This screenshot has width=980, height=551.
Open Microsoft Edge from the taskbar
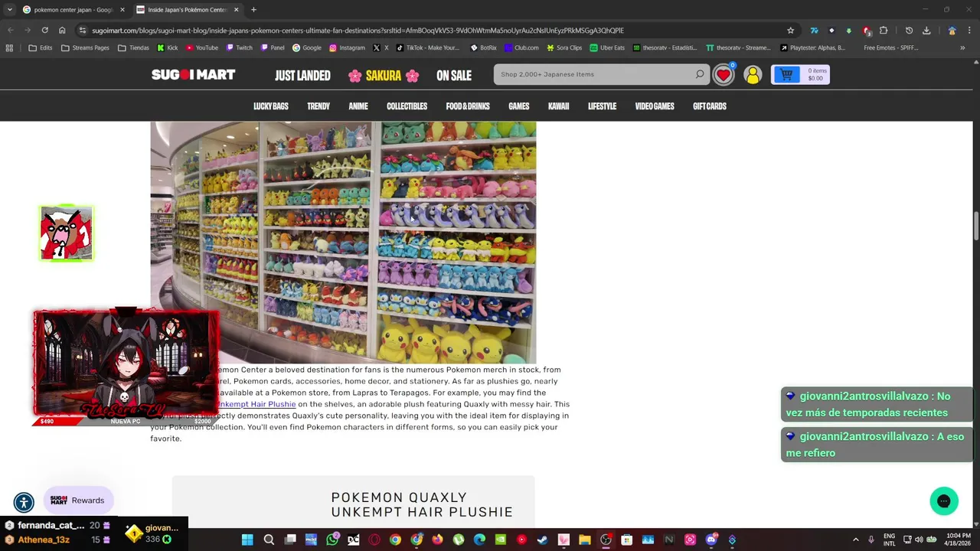479,540
